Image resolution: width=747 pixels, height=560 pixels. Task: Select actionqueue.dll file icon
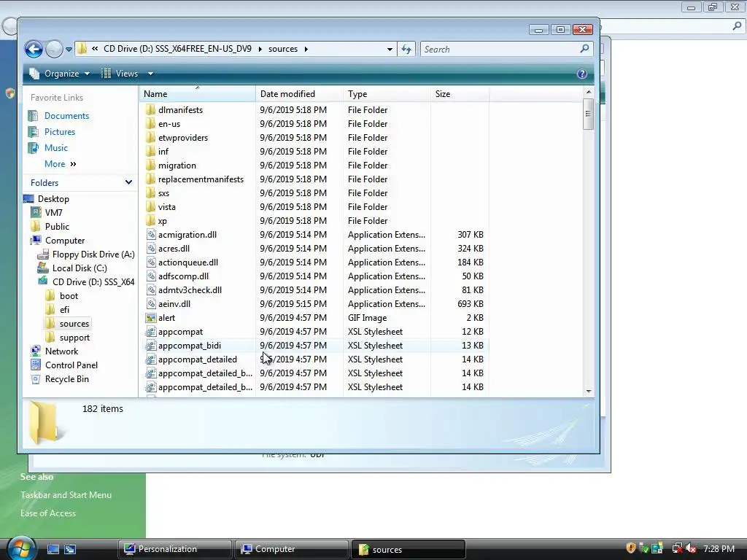[150, 262]
